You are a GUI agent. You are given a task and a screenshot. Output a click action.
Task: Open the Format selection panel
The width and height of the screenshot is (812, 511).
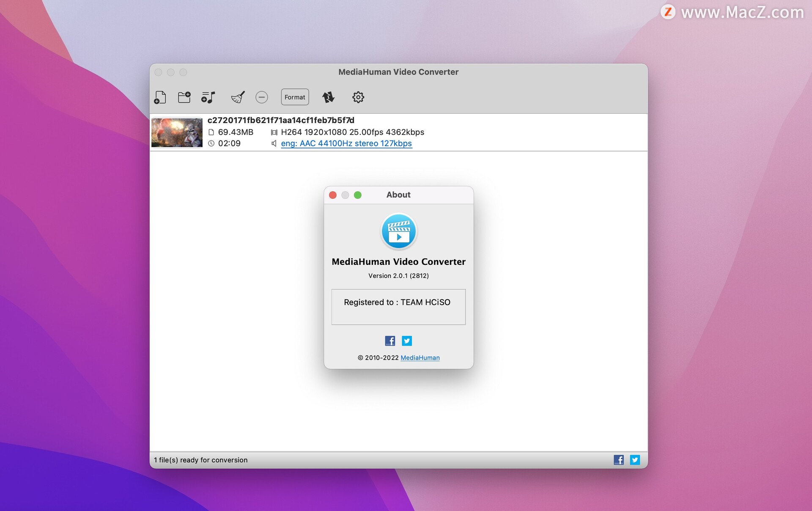[x=295, y=97]
